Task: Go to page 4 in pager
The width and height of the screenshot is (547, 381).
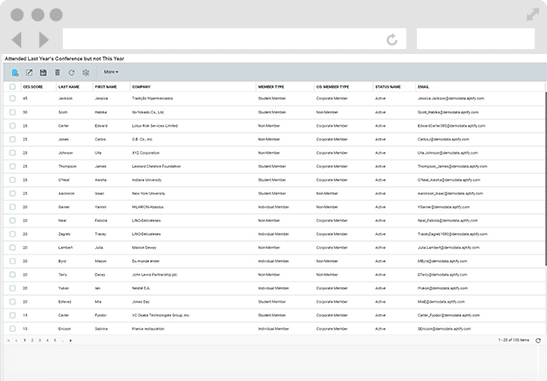Action: (47, 340)
